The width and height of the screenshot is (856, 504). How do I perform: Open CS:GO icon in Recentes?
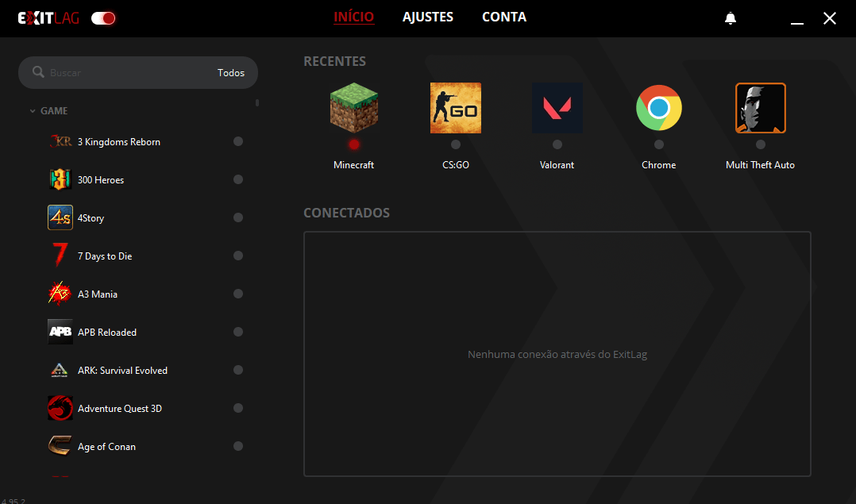coord(456,108)
